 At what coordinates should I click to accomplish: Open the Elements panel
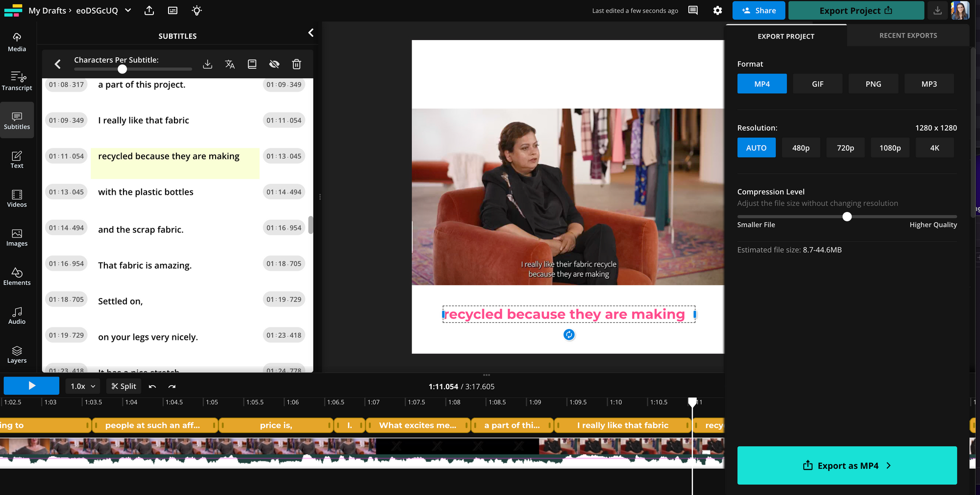(x=17, y=276)
